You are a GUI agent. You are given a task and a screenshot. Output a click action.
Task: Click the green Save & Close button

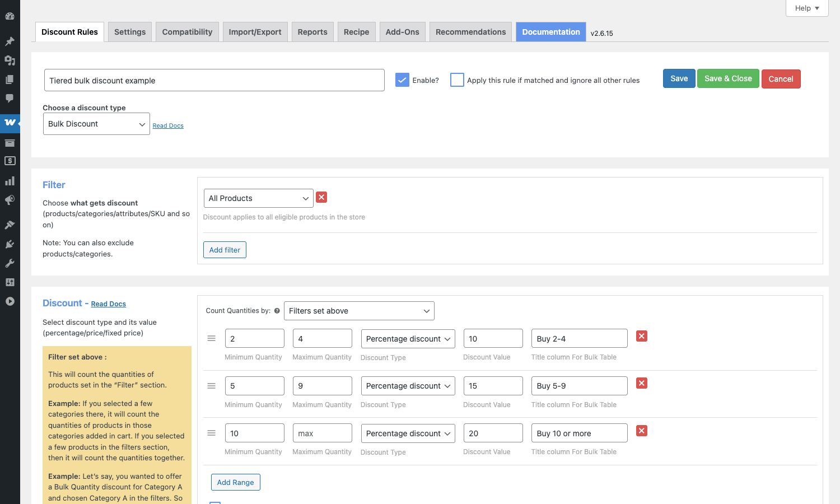[x=728, y=78]
